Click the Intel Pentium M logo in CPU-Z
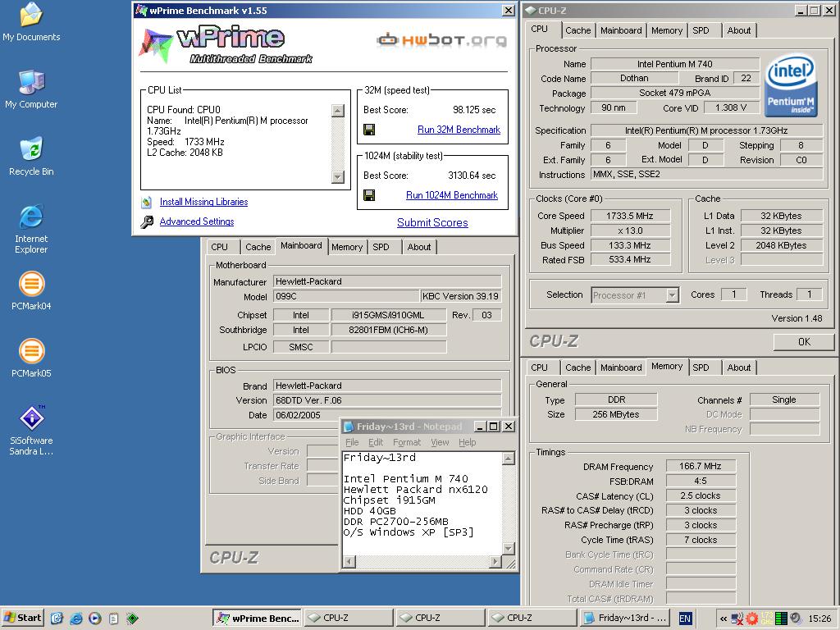The width and height of the screenshot is (840, 630). click(x=791, y=84)
